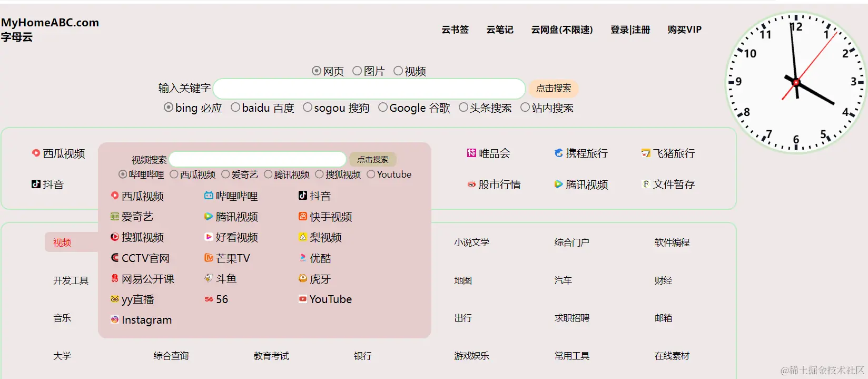Select 哔哩哔哩 radio in video search
The image size is (868, 379).
[123, 174]
